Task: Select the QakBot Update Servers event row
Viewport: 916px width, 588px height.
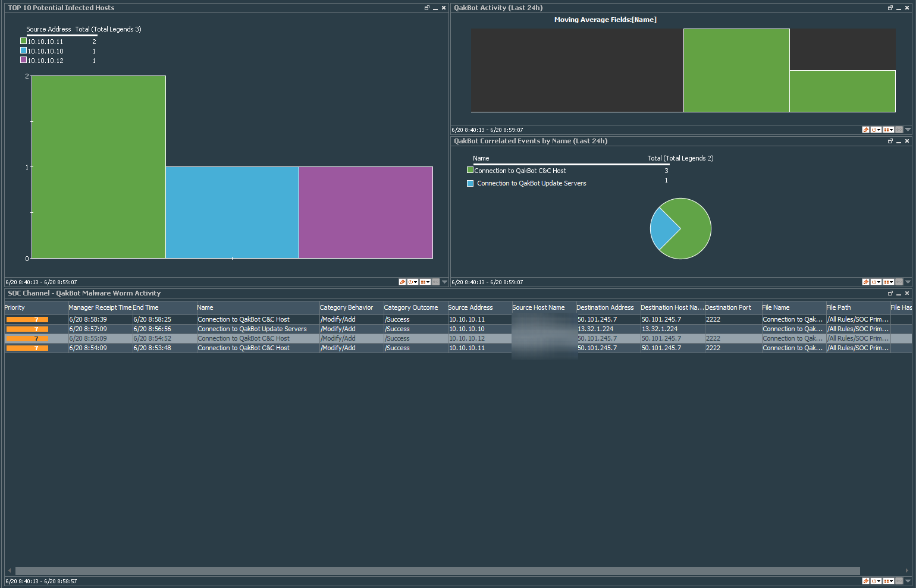Action: [252, 329]
